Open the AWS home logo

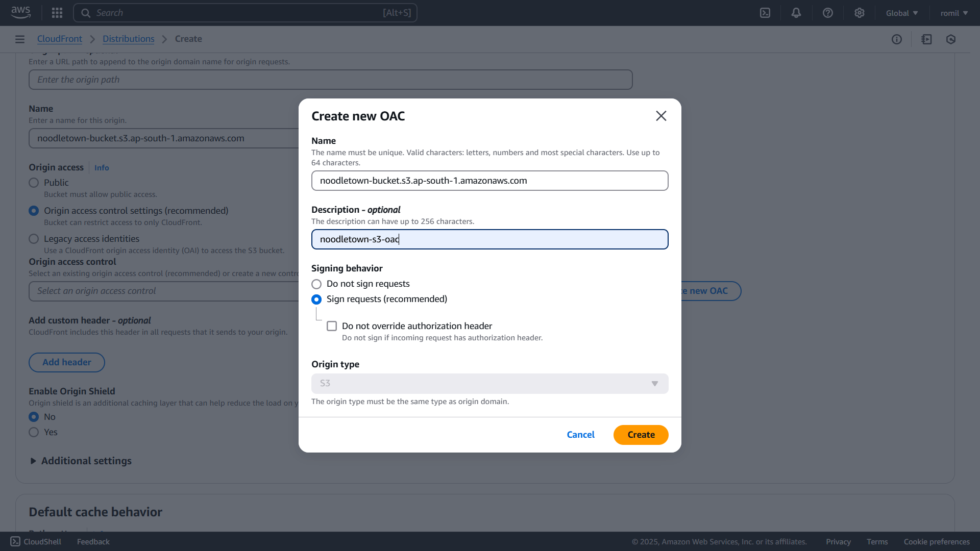[20, 13]
